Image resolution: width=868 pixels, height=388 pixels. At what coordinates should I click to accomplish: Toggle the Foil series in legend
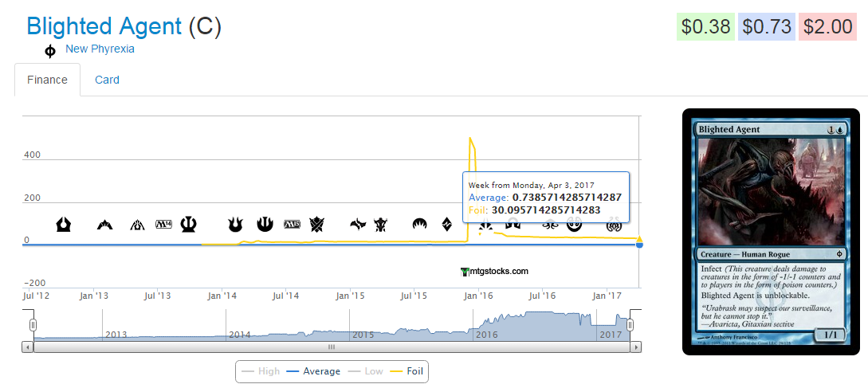pyautogui.click(x=407, y=370)
